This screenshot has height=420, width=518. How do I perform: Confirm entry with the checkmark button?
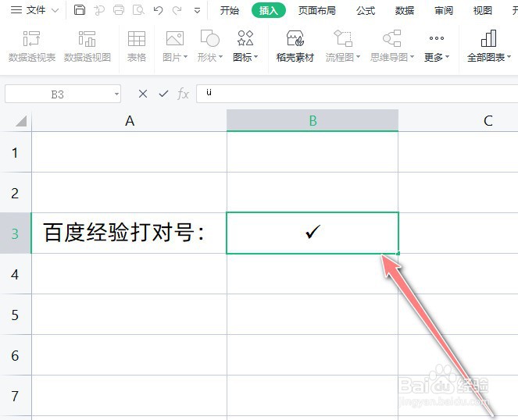(163, 94)
